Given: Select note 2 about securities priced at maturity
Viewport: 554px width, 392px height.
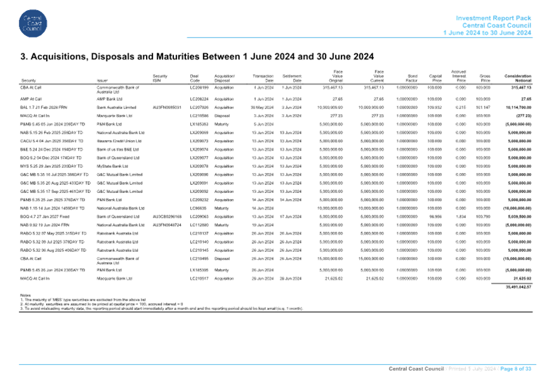Looking at the screenshot, I should coord(102,304).
